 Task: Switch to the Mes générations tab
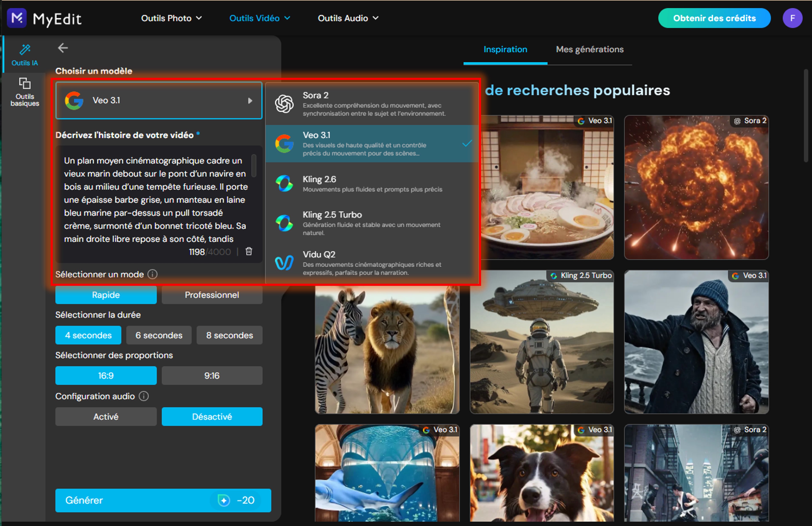pyautogui.click(x=590, y=50)
